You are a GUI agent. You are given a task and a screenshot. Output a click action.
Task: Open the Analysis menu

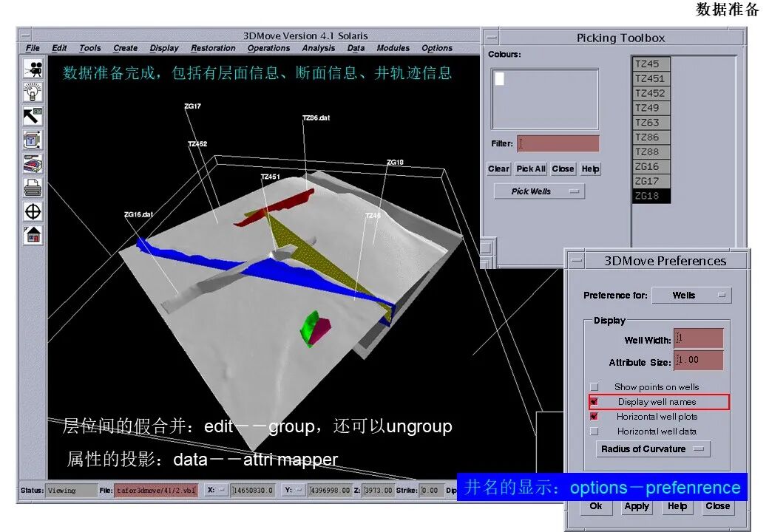tap(318, 48)
